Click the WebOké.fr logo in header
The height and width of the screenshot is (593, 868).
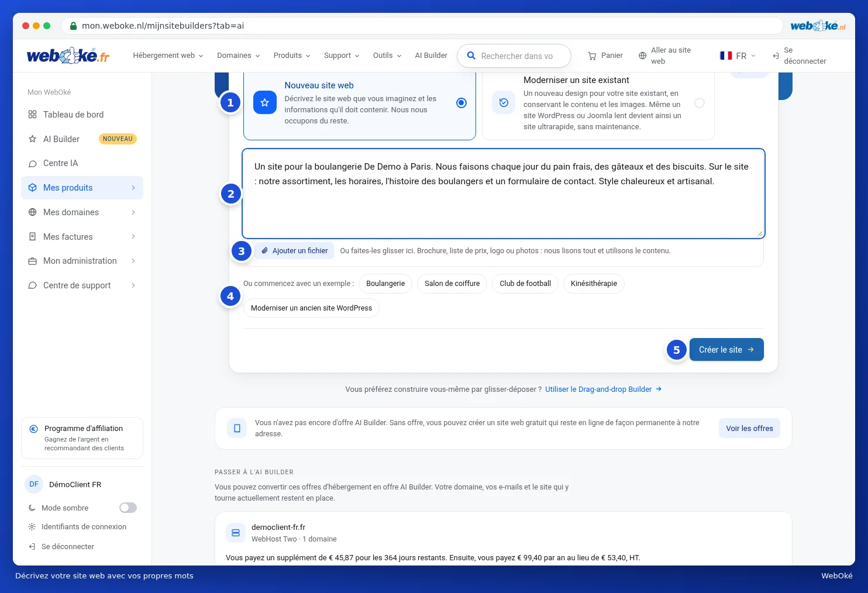(x=68, y=56)
